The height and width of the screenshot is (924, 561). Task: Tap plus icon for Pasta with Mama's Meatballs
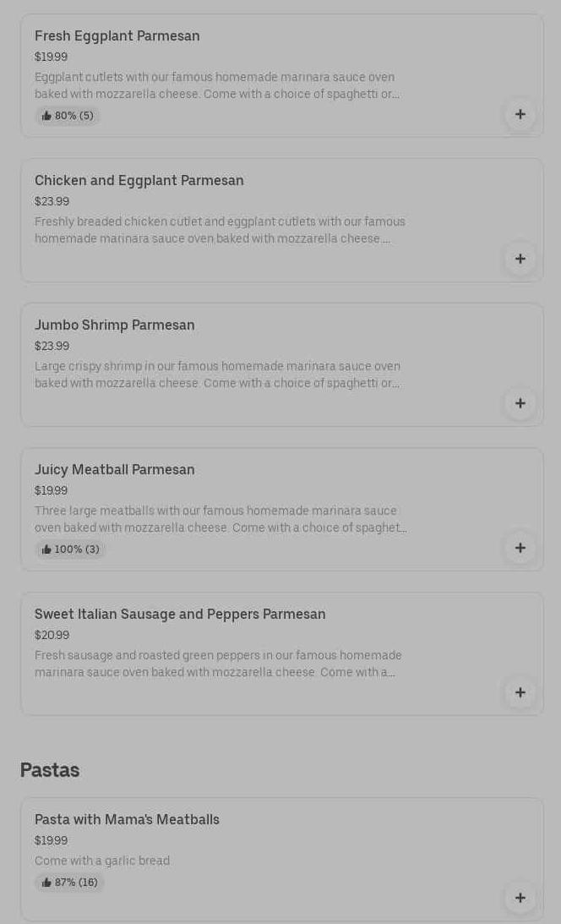point(520,898)
